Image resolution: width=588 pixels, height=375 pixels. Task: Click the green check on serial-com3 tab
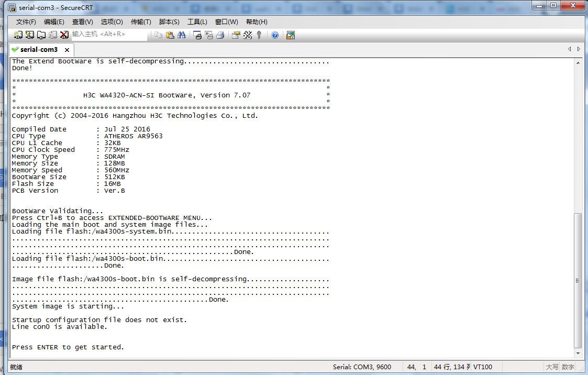[15, 49]
